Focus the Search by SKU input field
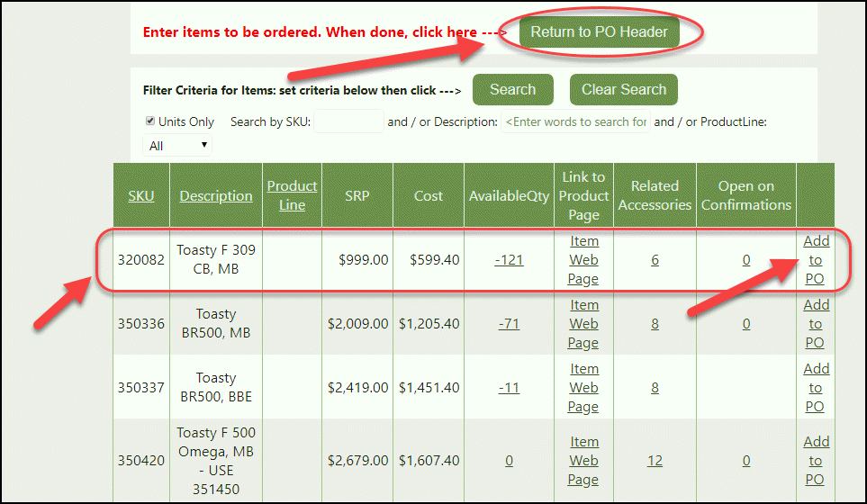867x504 pixels. click(x=348, y=121)
